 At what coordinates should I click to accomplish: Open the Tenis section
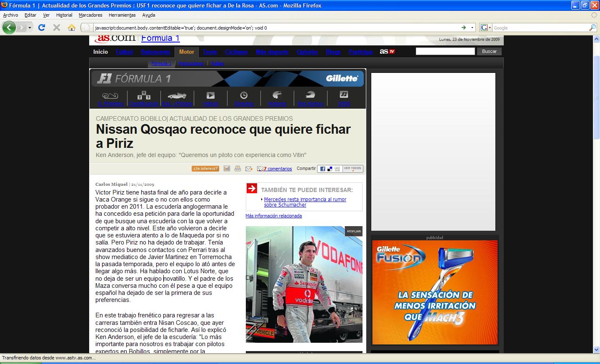click(x=210, y=52)
